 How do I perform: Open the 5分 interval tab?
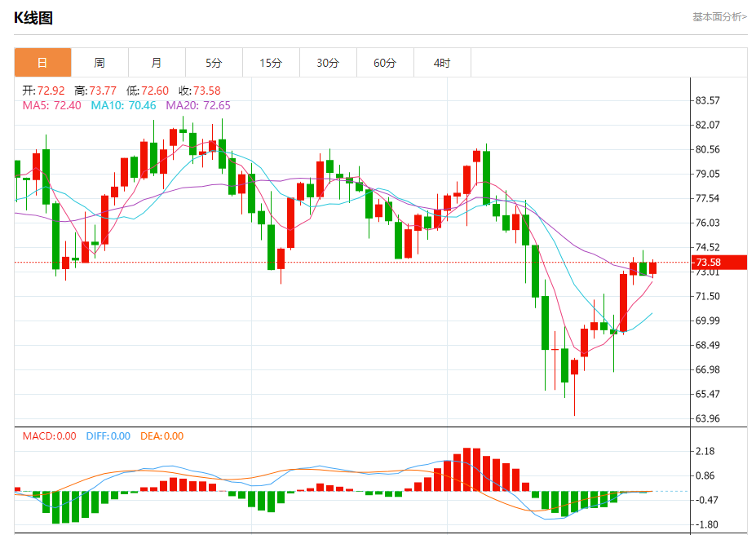pyautogui.click(x=214, y=63)
